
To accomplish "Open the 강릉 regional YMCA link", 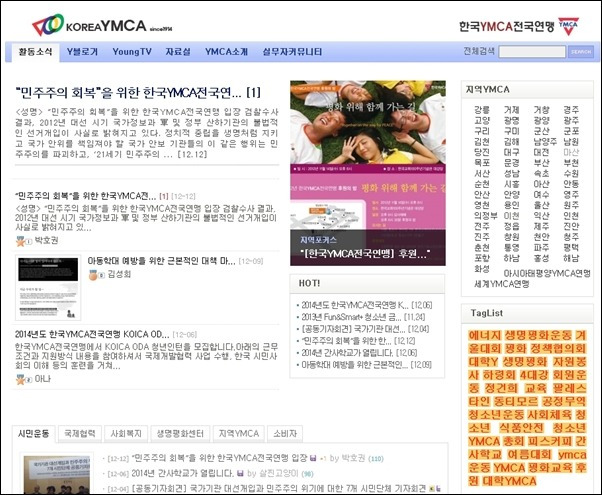I will pyautogui.click(x=482, y=110).
